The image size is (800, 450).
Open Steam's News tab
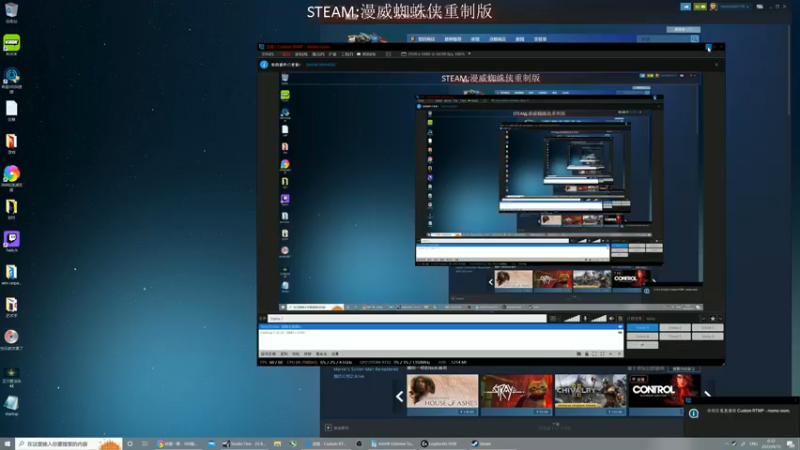pyautogui.click(x=519, y=39)
